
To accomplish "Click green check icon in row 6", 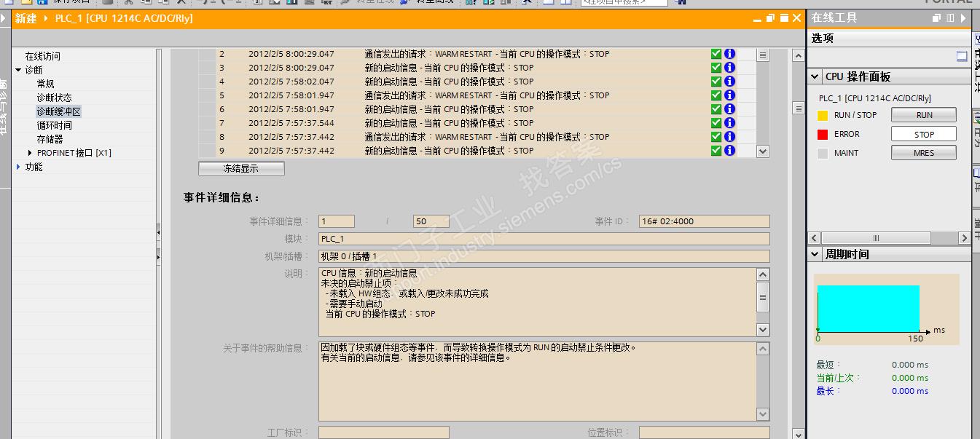I will coord(716,109).
